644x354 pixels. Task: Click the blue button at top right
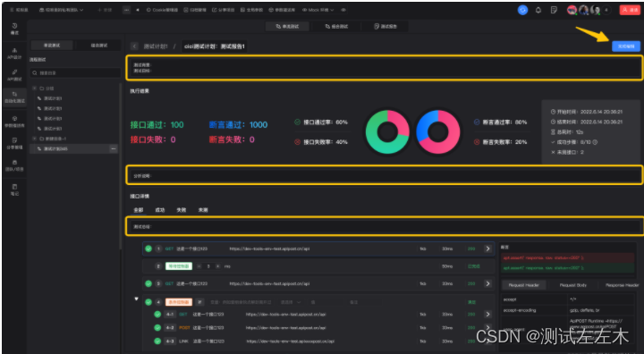pos(626,46)
